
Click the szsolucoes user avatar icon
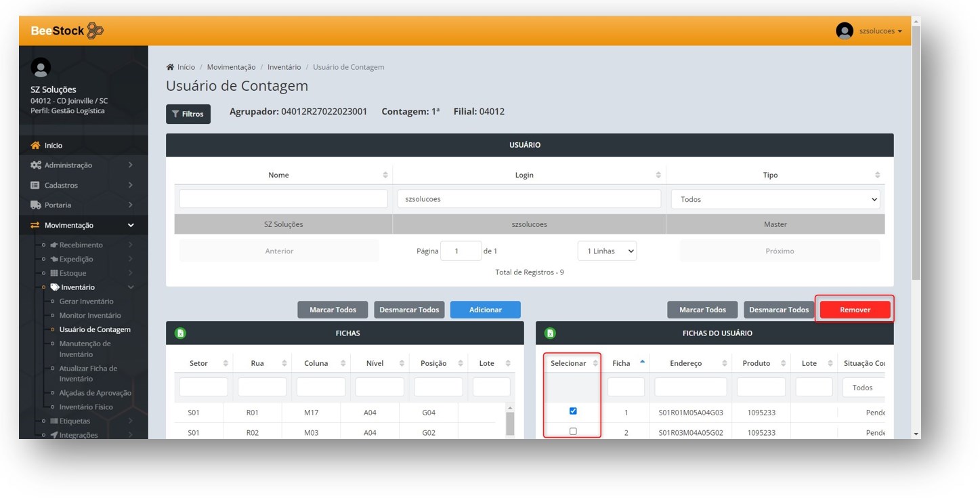844,31
